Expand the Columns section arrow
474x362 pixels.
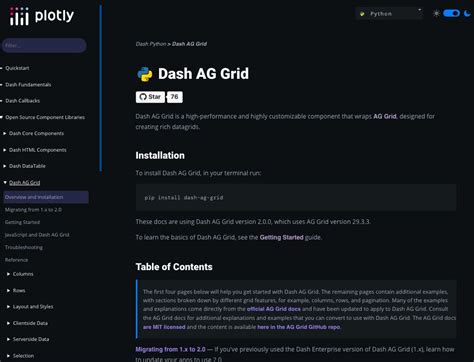(x=8, y=274)
